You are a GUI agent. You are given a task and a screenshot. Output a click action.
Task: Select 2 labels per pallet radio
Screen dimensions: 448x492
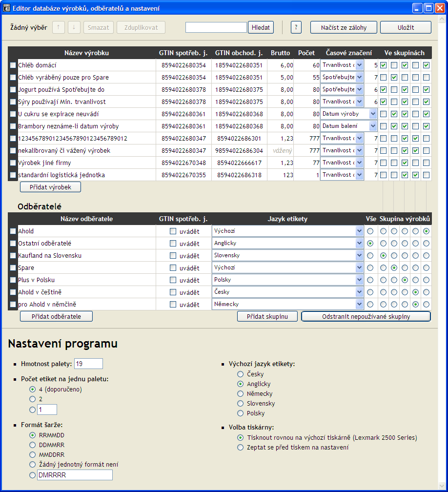point(32,399)
